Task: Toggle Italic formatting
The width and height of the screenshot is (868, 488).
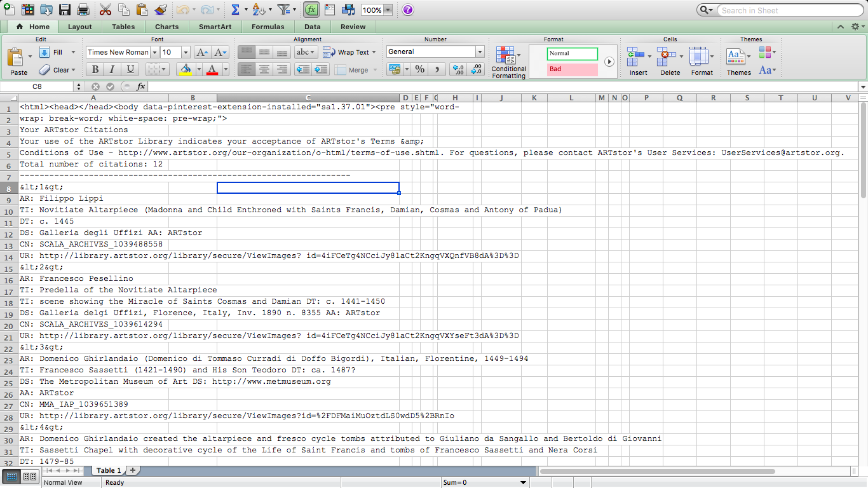Action: pos(112,69)
